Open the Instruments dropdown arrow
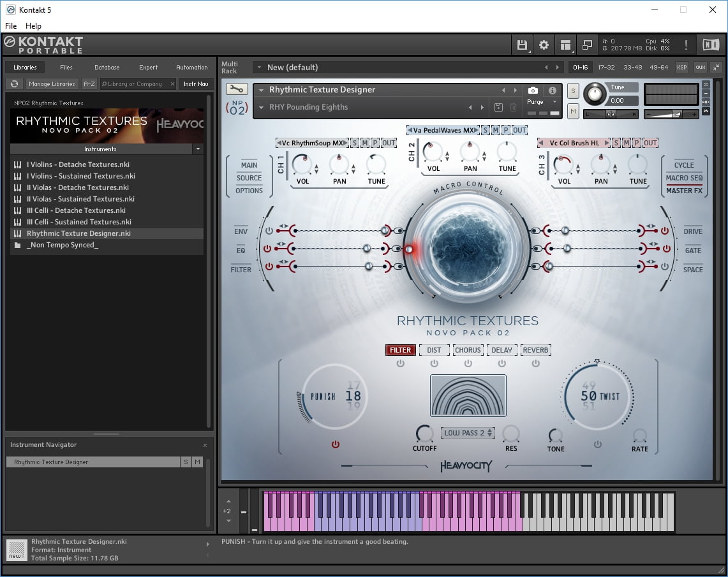Screen dimensions: 728x577 198,149
